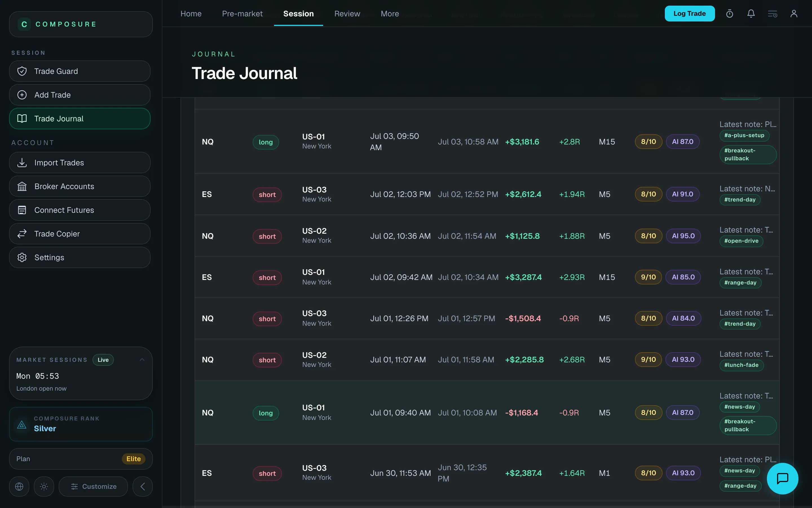The height and width of the screenshot is (508, 812).
Task: Click the +$2,387.4 profit value
Action: click(x=524, y=473)
